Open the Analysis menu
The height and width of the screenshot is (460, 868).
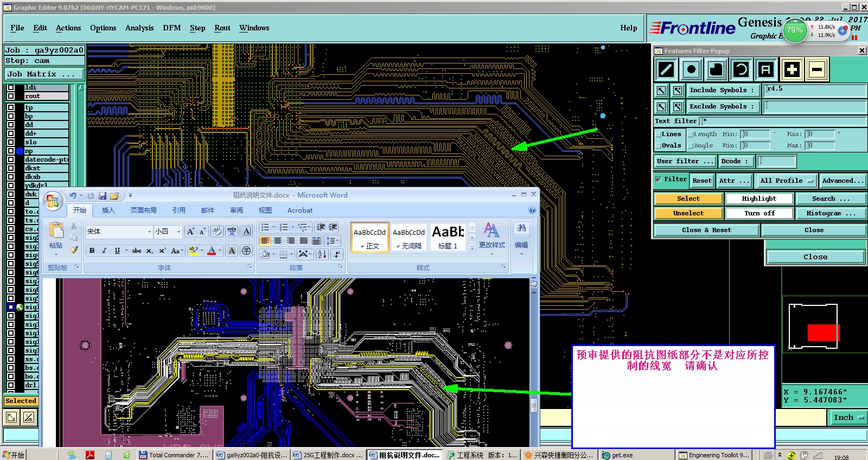139,28
